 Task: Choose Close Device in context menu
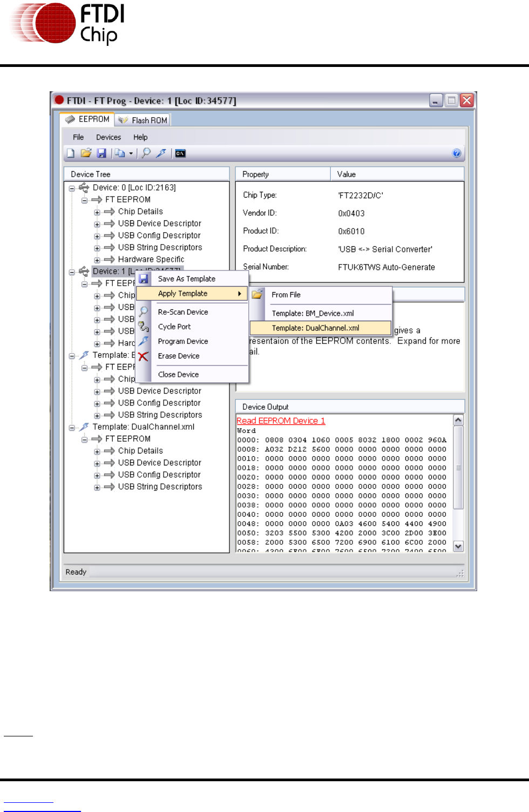[192, 374]
